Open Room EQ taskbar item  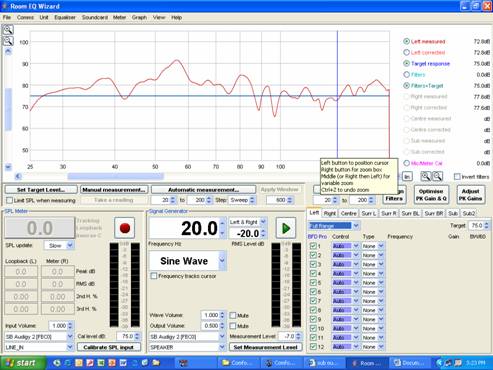[367, 363]
